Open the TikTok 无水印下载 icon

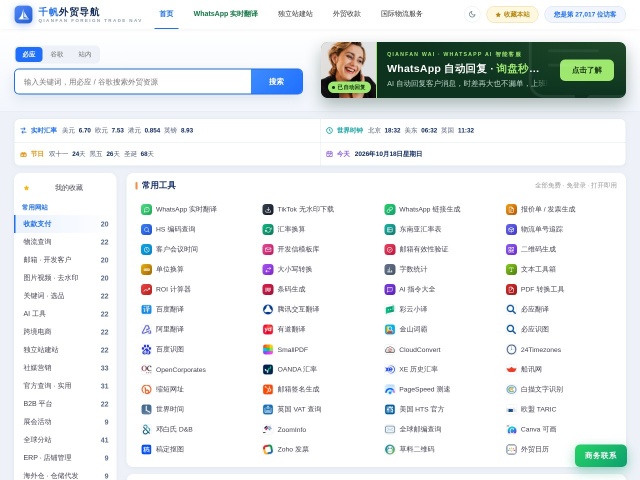[x=268, y=209]
